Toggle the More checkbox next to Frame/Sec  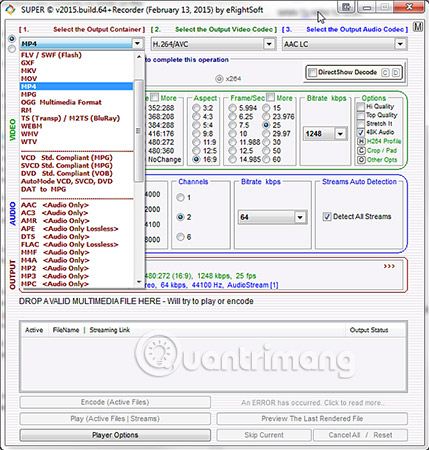click(x=270, y=98)
